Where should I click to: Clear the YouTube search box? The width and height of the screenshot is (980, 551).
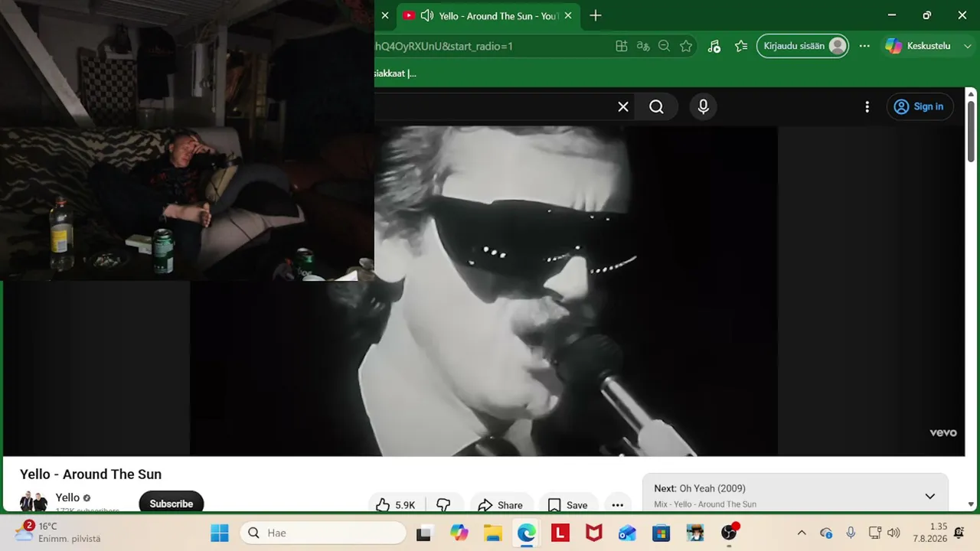[623, 107]
